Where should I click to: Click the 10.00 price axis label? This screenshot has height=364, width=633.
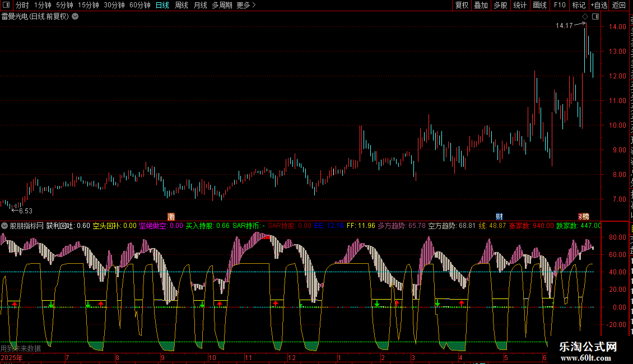617,125
